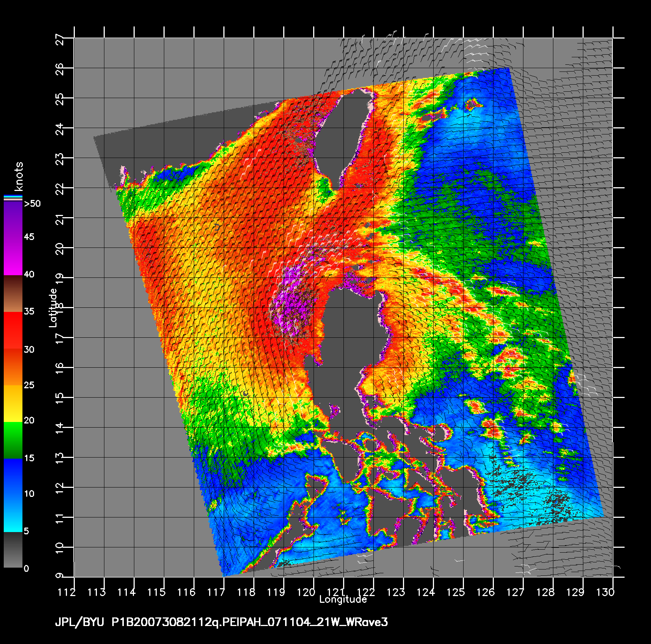
Task: Click the latitude axis label '19'
Action: 60,279
